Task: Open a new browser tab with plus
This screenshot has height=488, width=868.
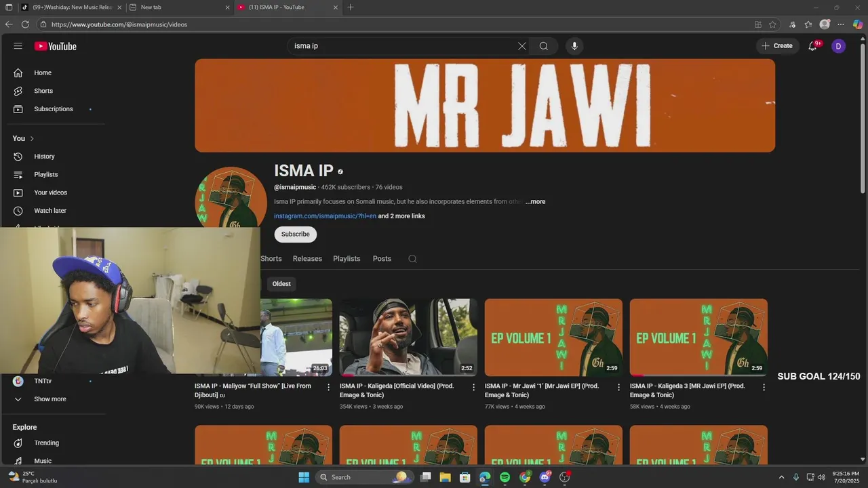Action: point(351,7)
